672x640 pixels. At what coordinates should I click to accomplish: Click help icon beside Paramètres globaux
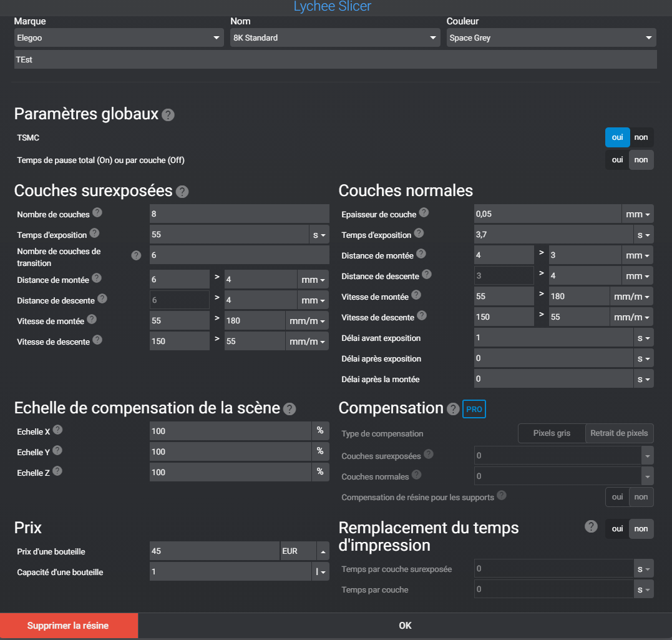pos(168,116)
